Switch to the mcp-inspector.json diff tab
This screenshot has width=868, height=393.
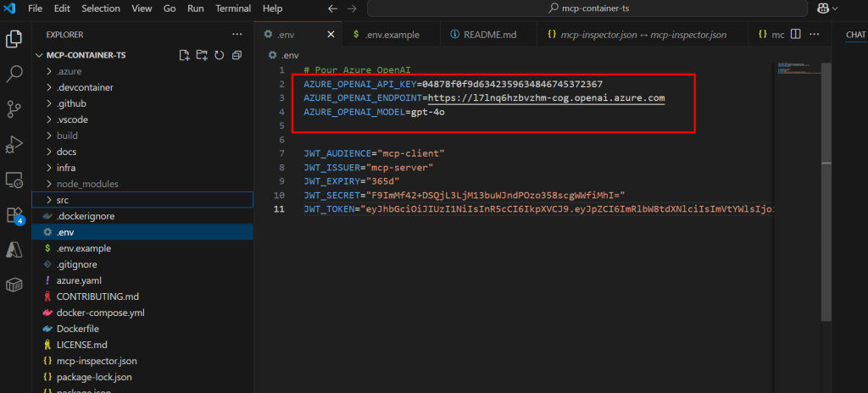tap(643, 35)
